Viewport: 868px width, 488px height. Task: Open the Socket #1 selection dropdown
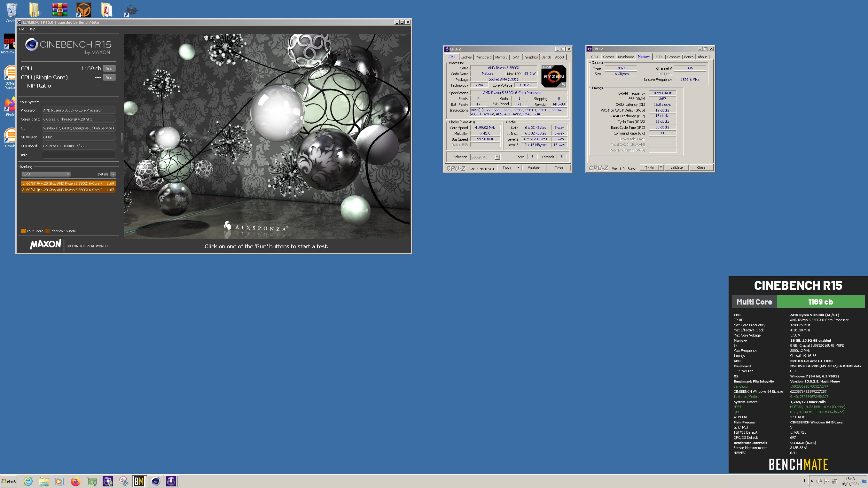point(485,157)
